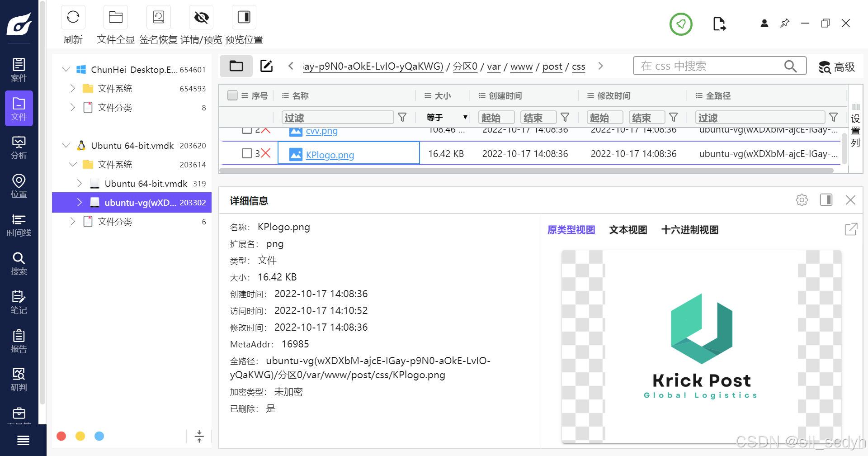Expand 文件分类 with count 6
Screen dimensions: 868x456
click(73, 221)
